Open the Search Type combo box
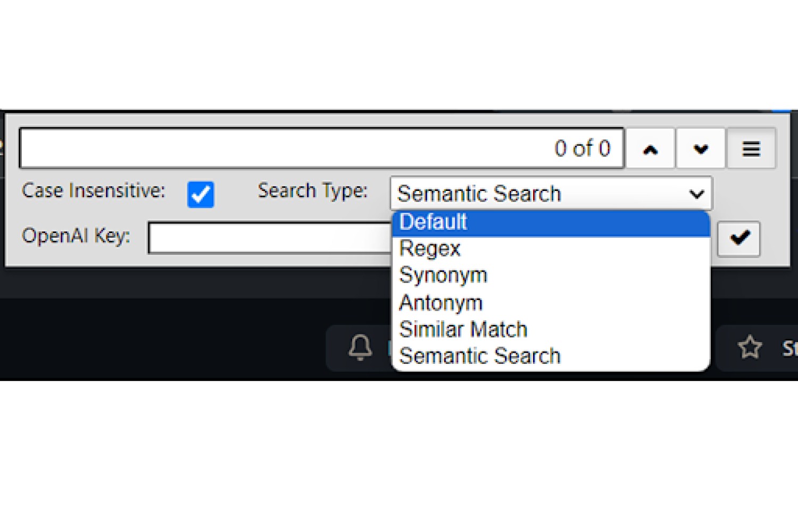This screenshot has width=798, height=532. [551, 194]
